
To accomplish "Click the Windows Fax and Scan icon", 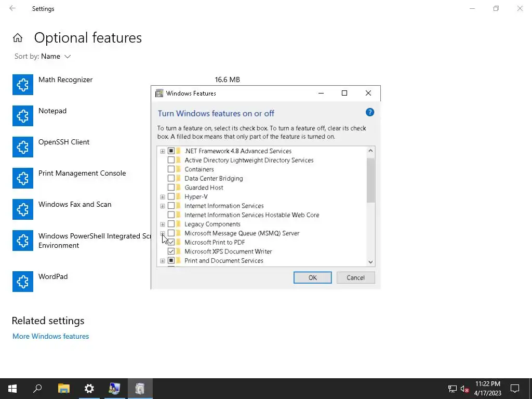I will tap(23, 209).
